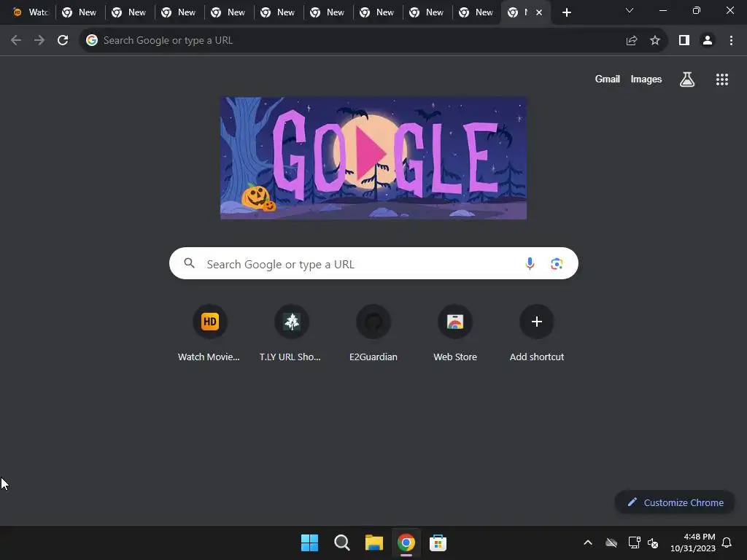Viewport: 747px width, 560px height.
Task: Open the Web Store shortcut
Action: pyautogui.click(x=455, y=332)
